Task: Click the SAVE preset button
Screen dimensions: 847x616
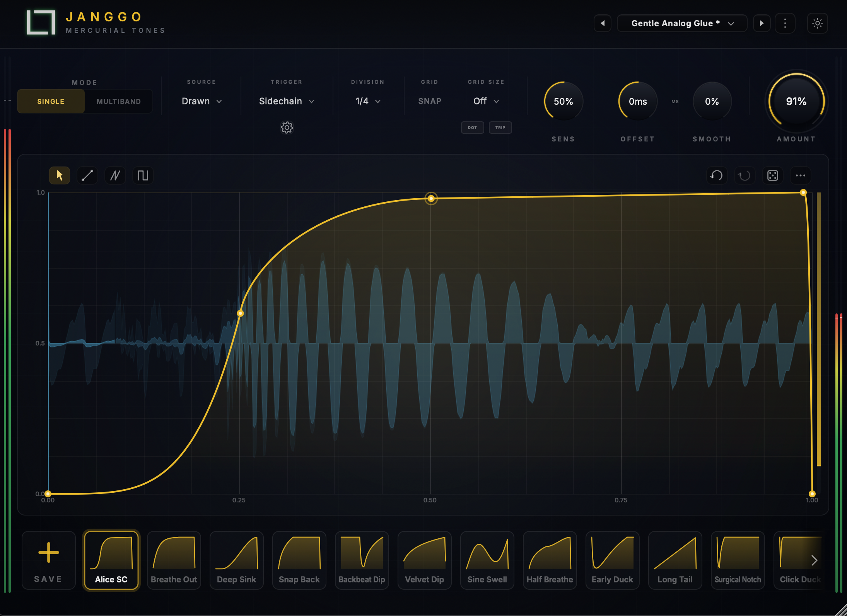Action: (x=48, y=560)
